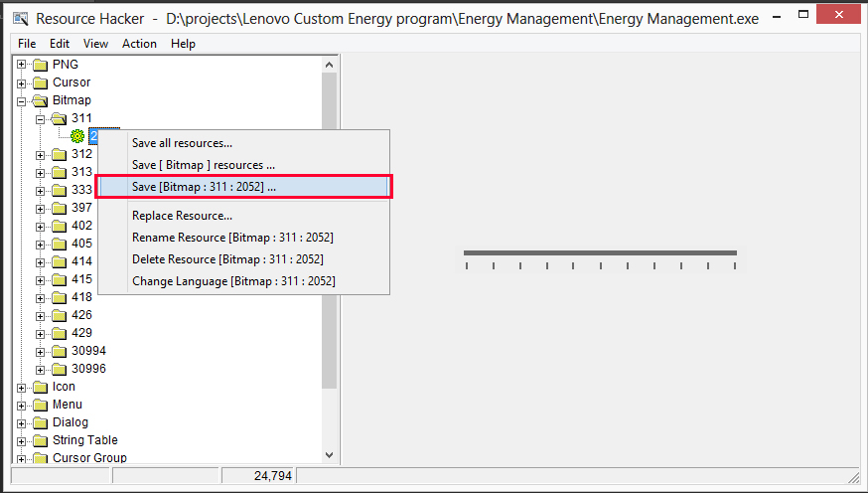Choose Replace Resource from context menu
868x493 pixels.
click(244, 216)
